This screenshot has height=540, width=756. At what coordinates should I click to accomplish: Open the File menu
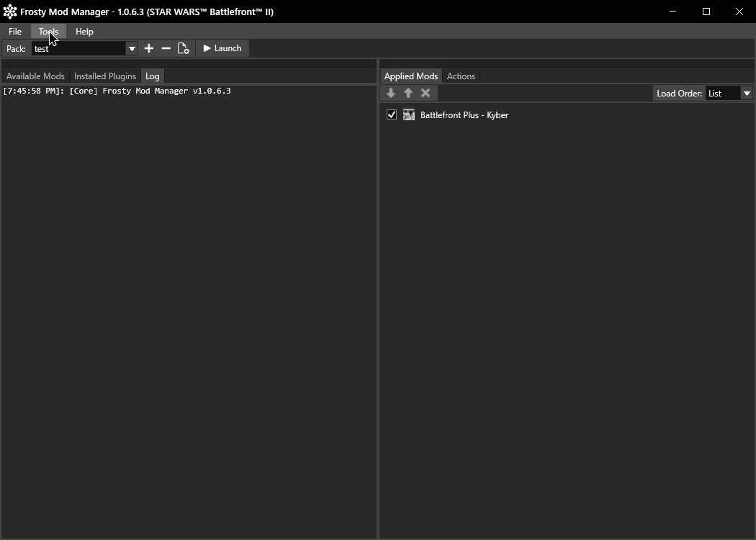[x=15, y=32]
